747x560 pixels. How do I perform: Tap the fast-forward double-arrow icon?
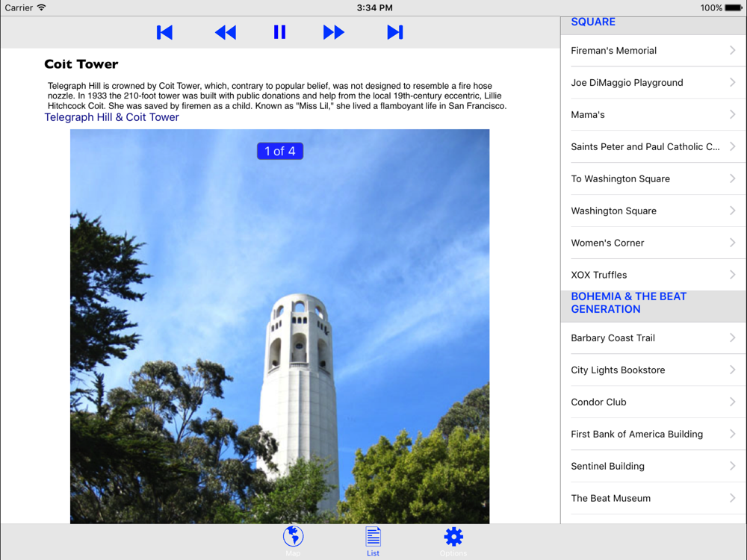click(x=333, y=32)
